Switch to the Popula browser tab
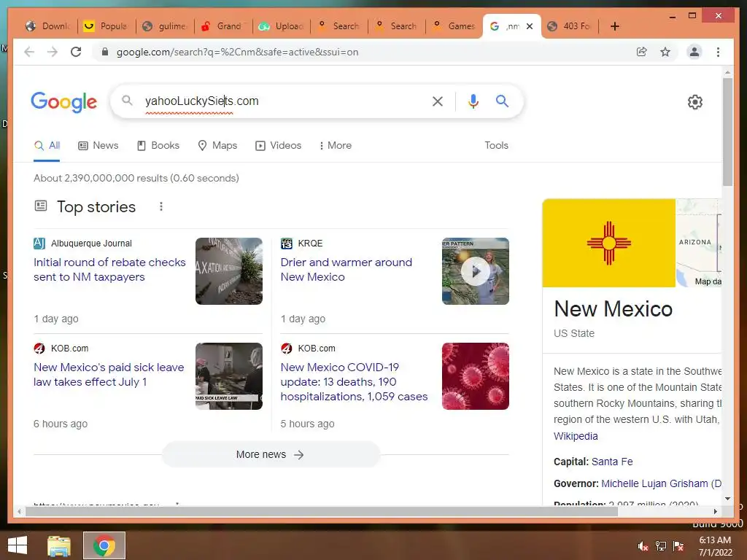The image size is (747, 560). 107,26
